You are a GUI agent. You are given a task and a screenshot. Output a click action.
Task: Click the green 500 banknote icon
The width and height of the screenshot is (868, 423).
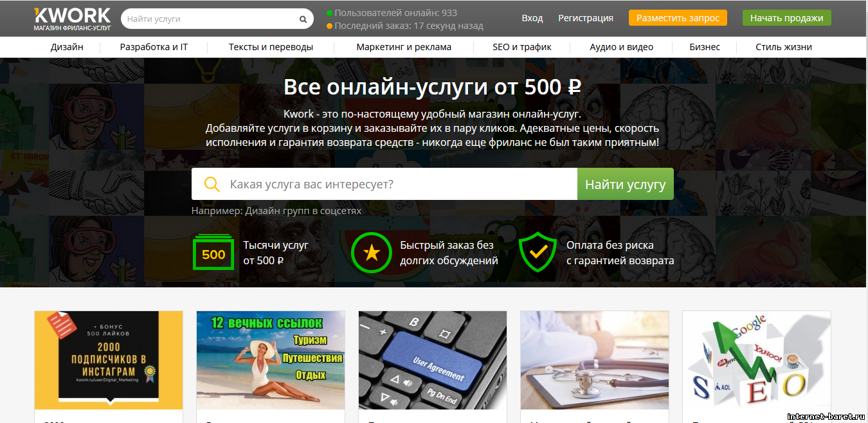click(x=213, y=253)
